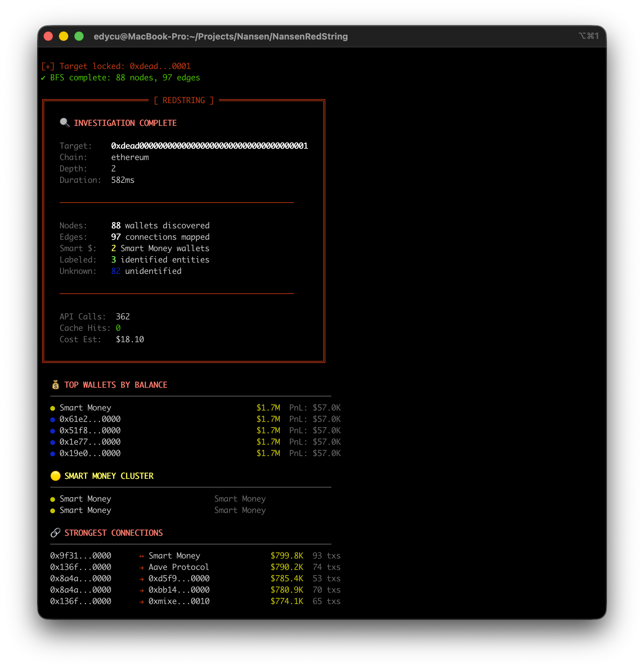Click the green window zoom button

point(79,36)
